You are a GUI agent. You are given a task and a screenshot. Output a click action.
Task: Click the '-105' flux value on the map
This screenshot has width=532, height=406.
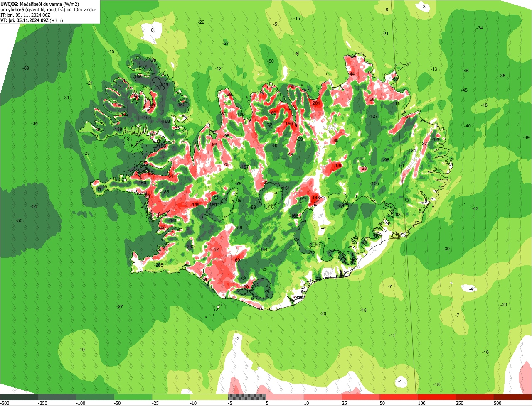[374, 183]
